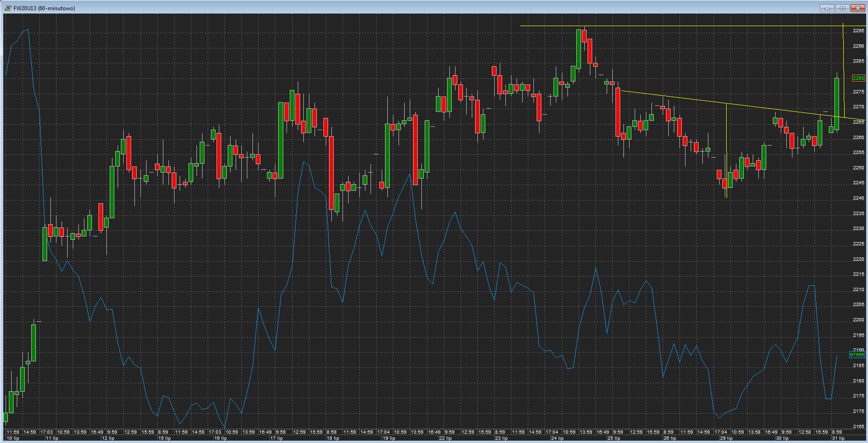Maximize the chart window
This screenshot has width=868, height=443.
tap(842, 8)
